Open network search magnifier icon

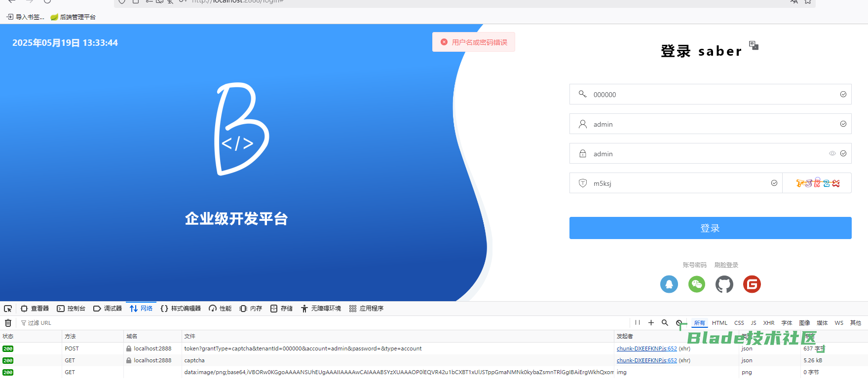665,323
